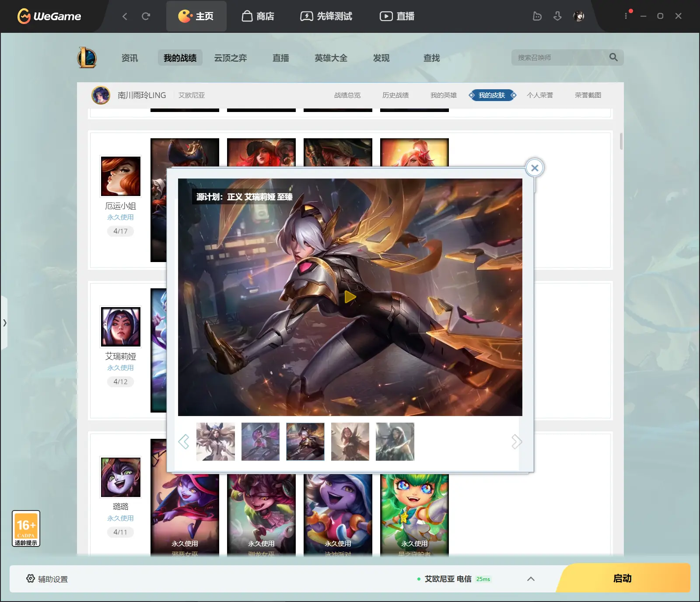Viewport: 700px width, 602px height.
Task: Refresh the page with reload icon
Action: tap(146, 16)
